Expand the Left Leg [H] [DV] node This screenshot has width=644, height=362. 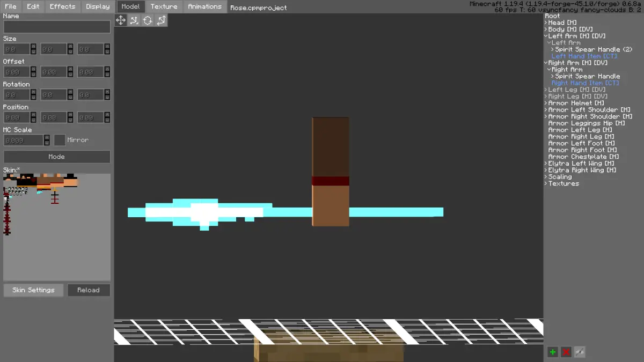pos(546,90)
